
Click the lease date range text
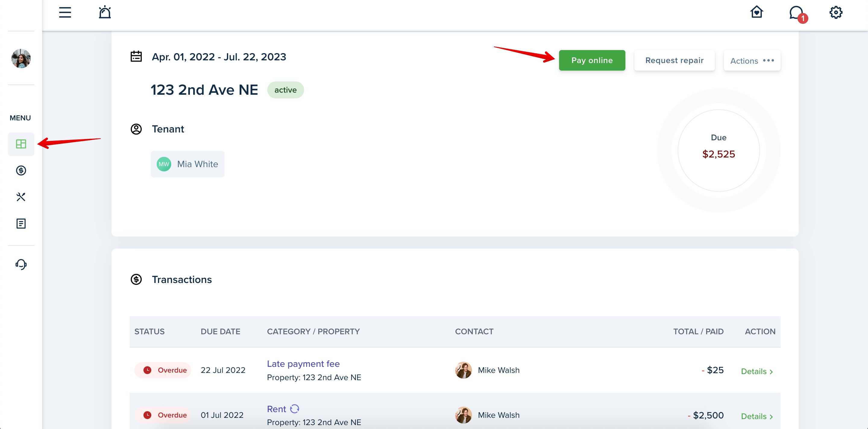219,57
